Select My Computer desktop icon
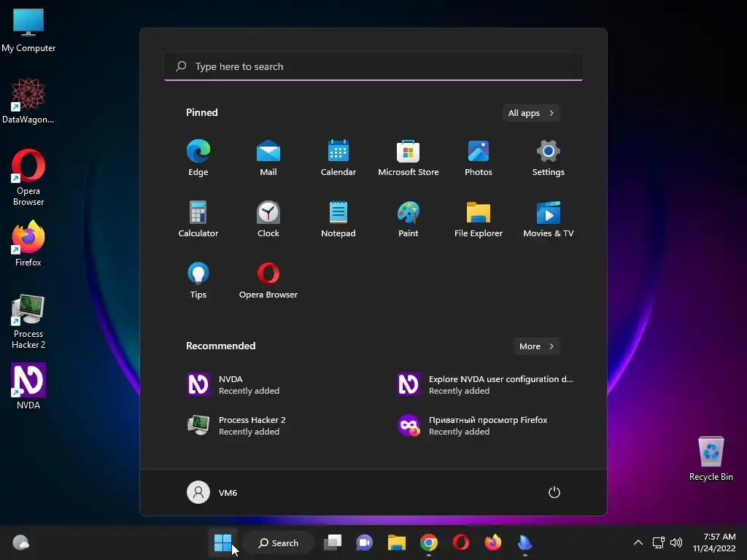 (x=28, y=31)
